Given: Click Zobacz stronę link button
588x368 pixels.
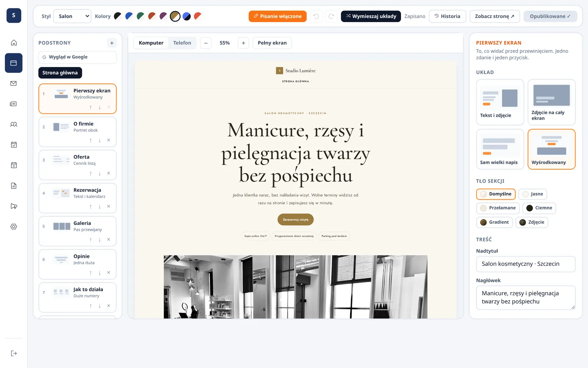Looking at the screenshot, I should 495,16.
